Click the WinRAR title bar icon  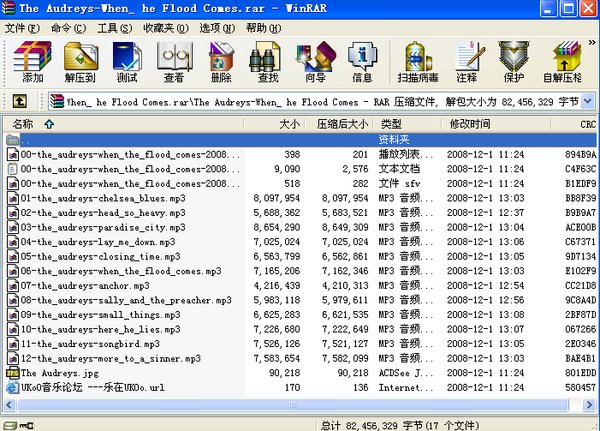pos(8,8)
